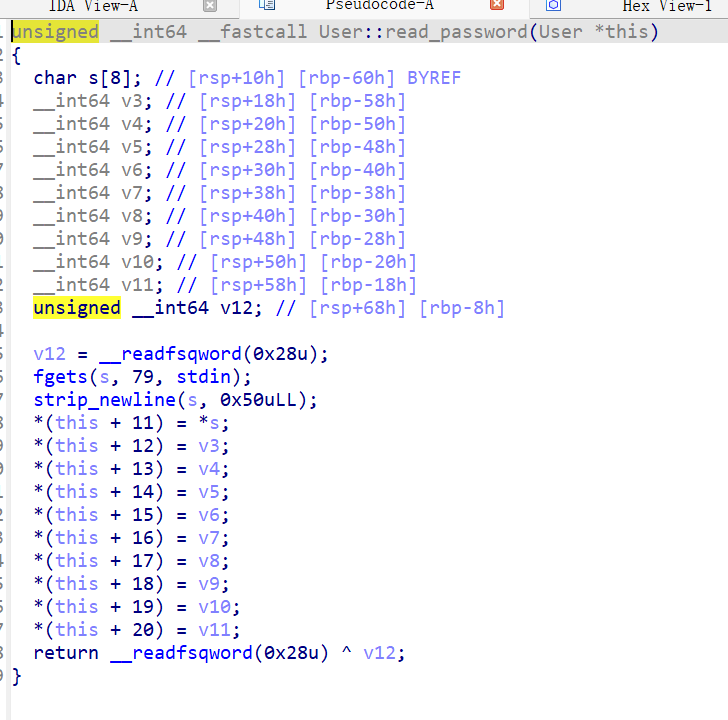Screen dimensions: 728x720
Task: Click the function's closing brace
Action: 17,676
